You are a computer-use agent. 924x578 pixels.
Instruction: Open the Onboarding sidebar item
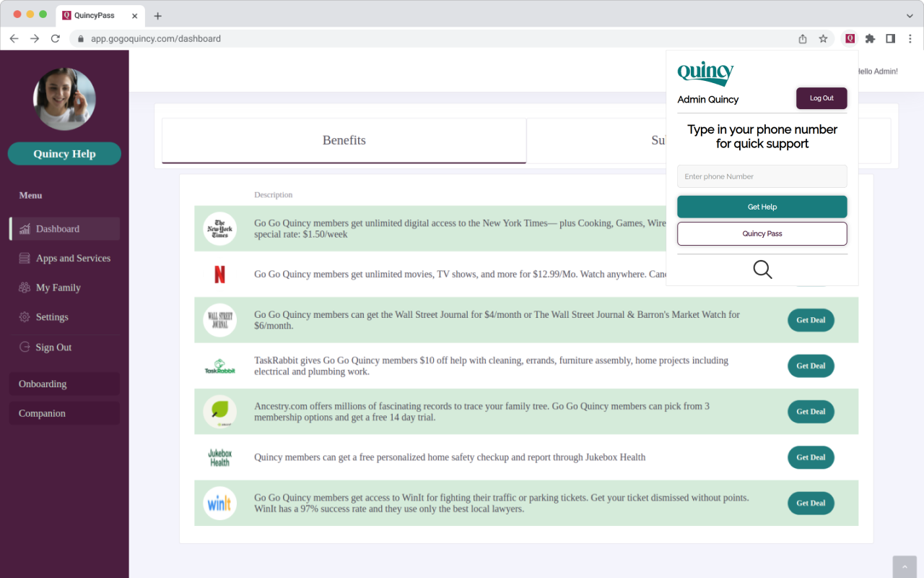pos(64,384)
